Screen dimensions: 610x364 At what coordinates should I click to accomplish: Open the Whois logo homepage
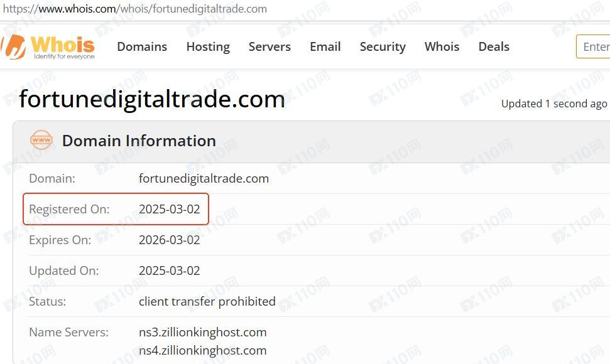48,46
